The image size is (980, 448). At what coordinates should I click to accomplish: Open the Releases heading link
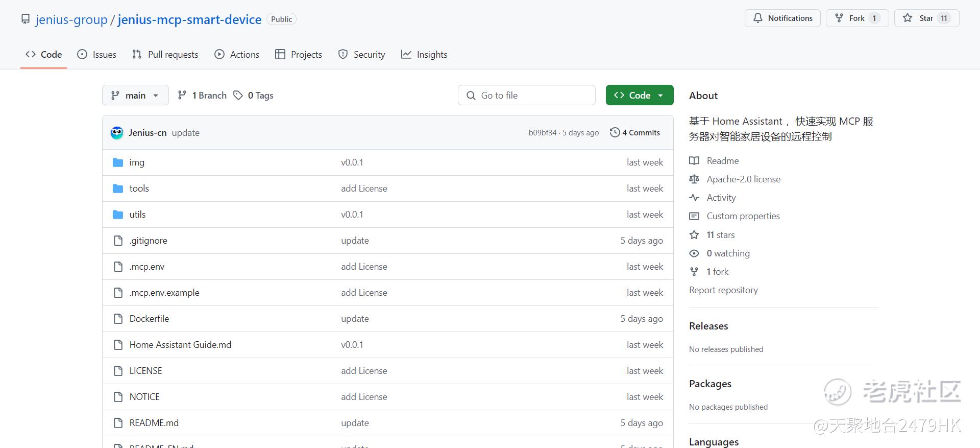708,326
